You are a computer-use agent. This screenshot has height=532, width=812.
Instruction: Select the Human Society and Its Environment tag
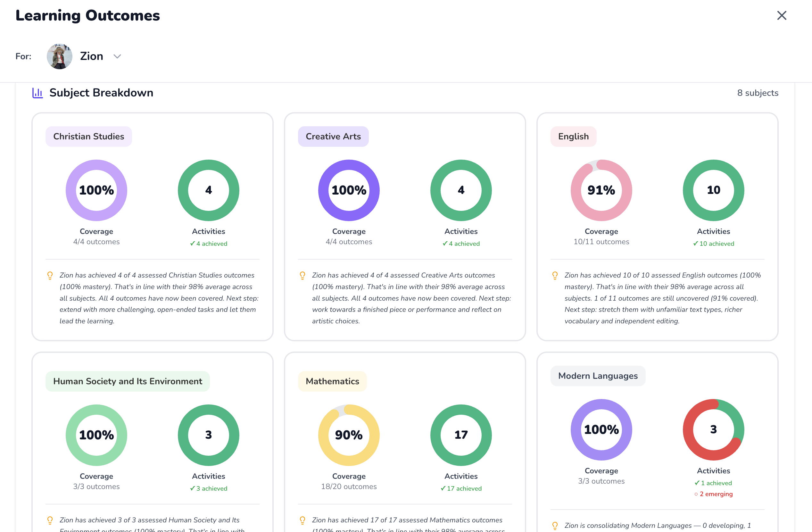point(128,381)
